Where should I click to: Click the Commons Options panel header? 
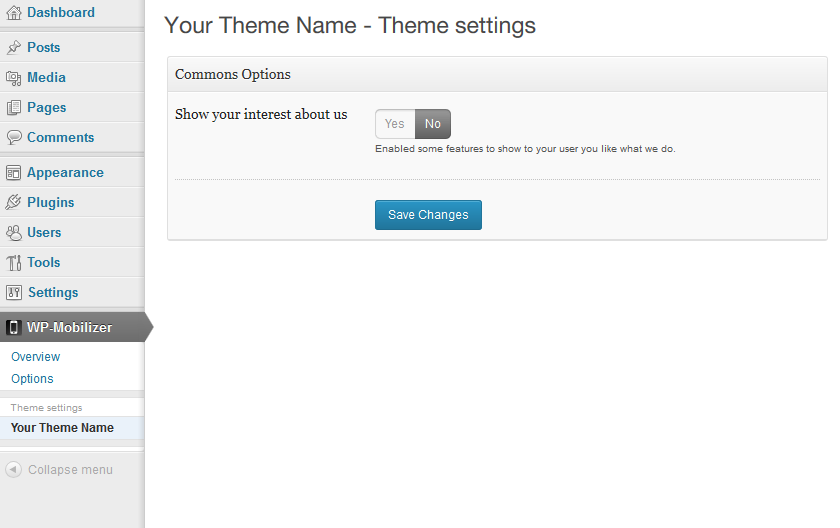497,74
